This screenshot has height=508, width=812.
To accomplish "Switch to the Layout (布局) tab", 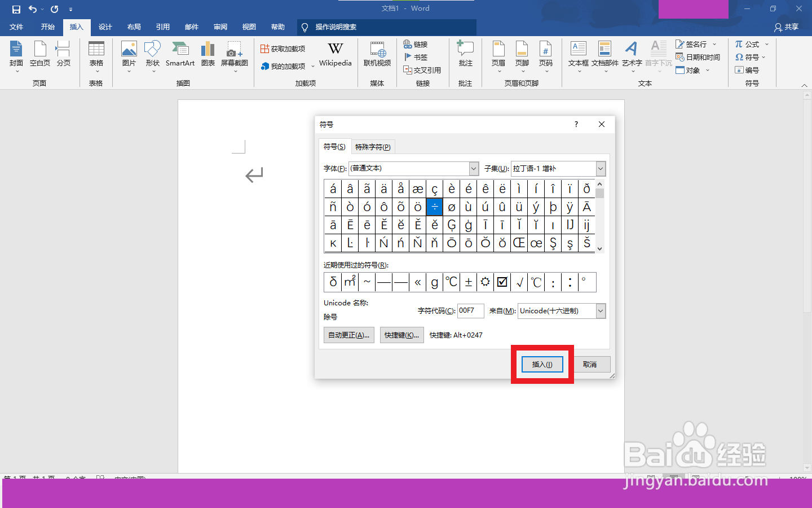I will 134,27.
